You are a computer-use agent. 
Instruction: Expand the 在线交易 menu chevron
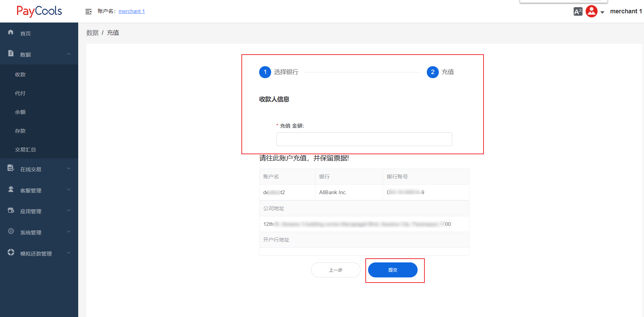point(69,169)
